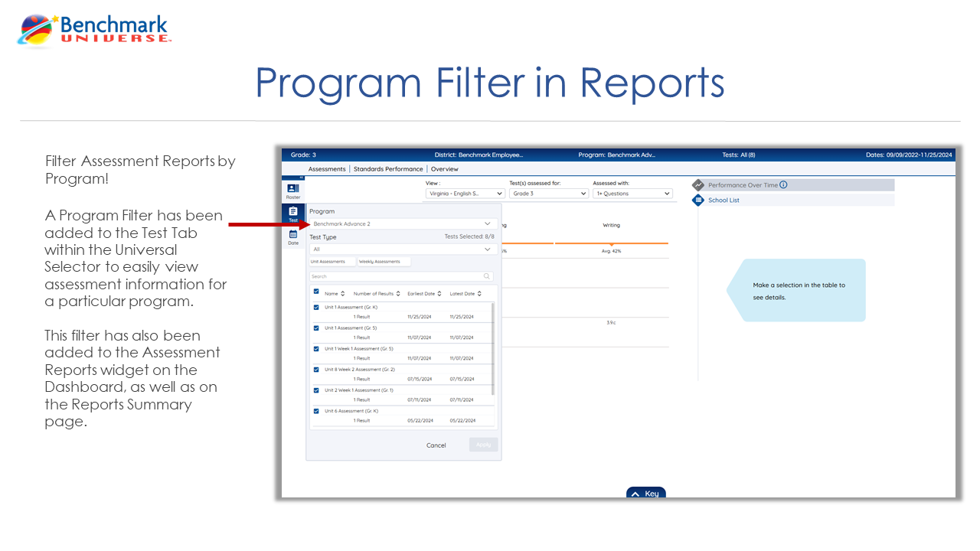Expand Performance Over Time section
Viewport: 980px width, 551px height.
pyautogui.click(x=793, y=185)
